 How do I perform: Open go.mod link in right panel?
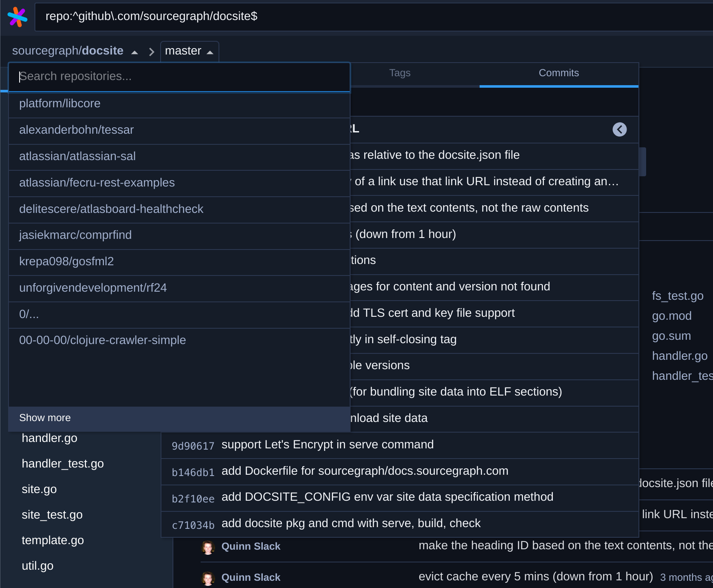tap(672, 316)
